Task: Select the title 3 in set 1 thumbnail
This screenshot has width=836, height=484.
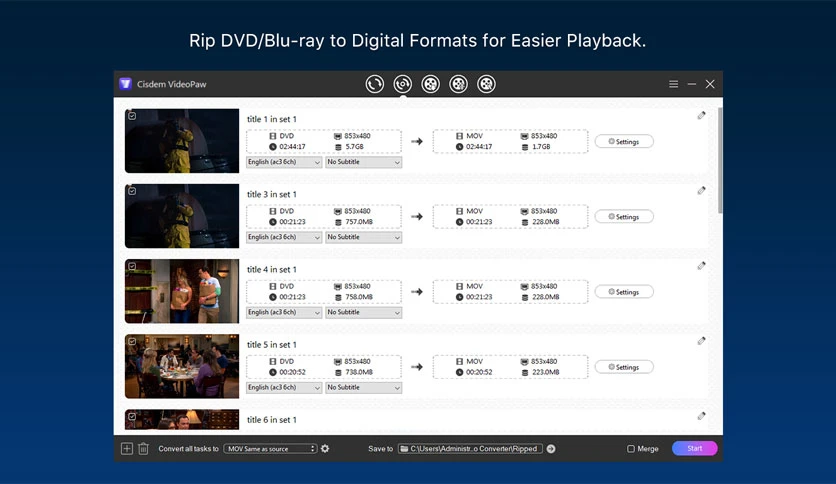Action: click(x=182, y=216)
